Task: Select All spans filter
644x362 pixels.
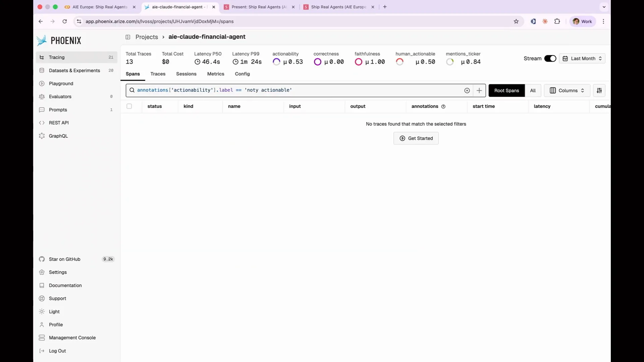Action: (x=533, y=90)
